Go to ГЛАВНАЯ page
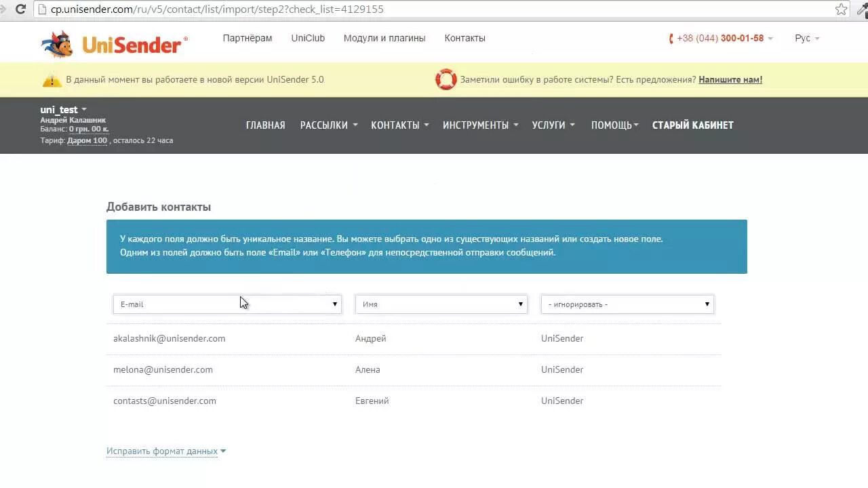This screenshot has width=868, height=488. [266, 125]
